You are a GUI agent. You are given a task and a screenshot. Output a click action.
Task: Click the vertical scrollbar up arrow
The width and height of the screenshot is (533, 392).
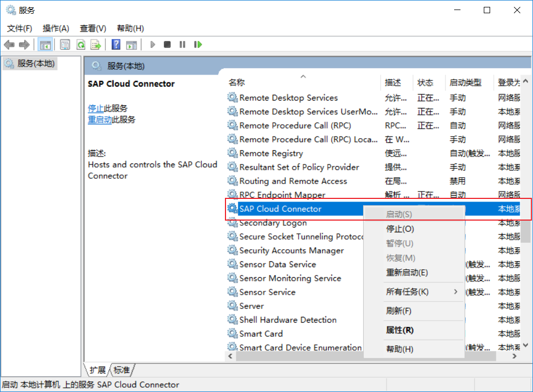526,81
